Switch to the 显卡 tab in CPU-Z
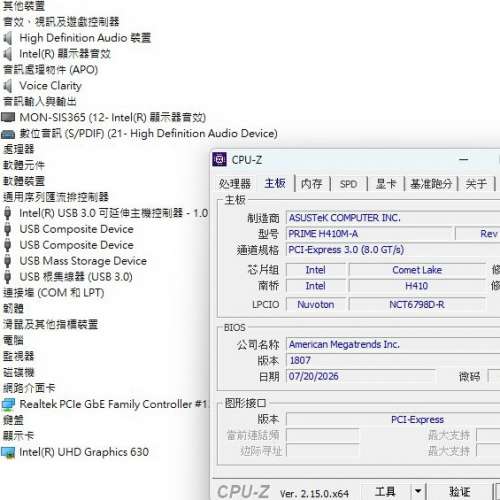 [386, 184]
